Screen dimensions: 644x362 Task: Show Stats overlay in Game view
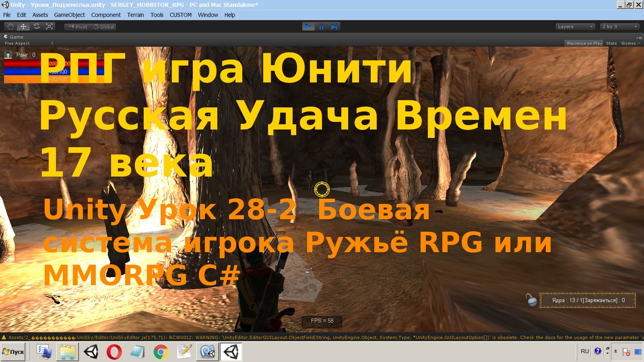[611, 43]
